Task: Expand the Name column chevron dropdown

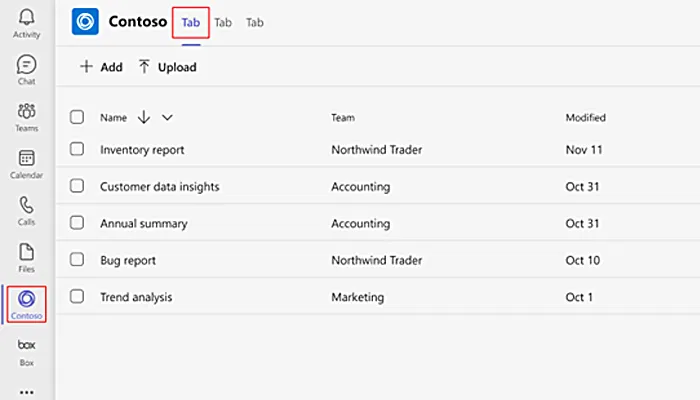Action: coord(167,117)
